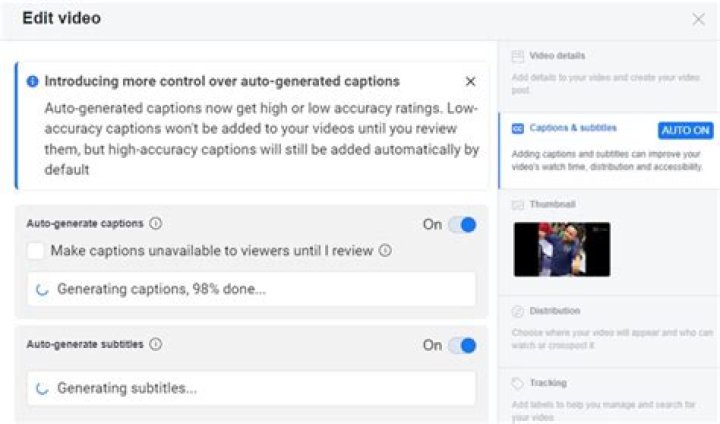Click info icon beside Auto-generate captions

tap(156, 224)
